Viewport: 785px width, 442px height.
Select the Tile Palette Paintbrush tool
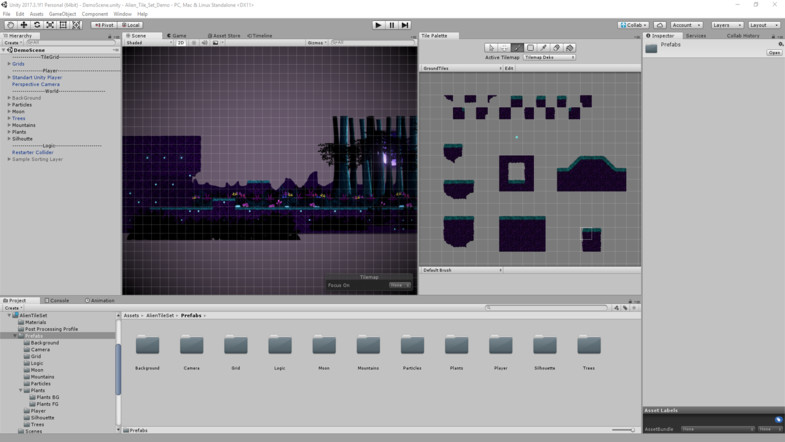[517, 48]
